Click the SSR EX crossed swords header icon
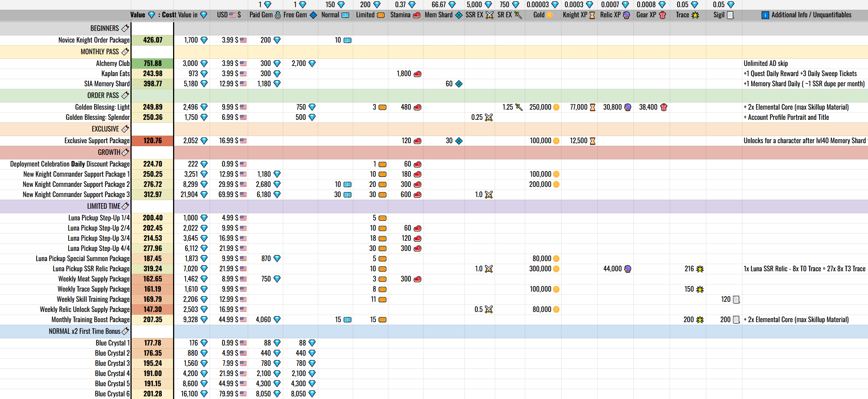The height and width of the screenshot is (399, 868). point(489,15)
